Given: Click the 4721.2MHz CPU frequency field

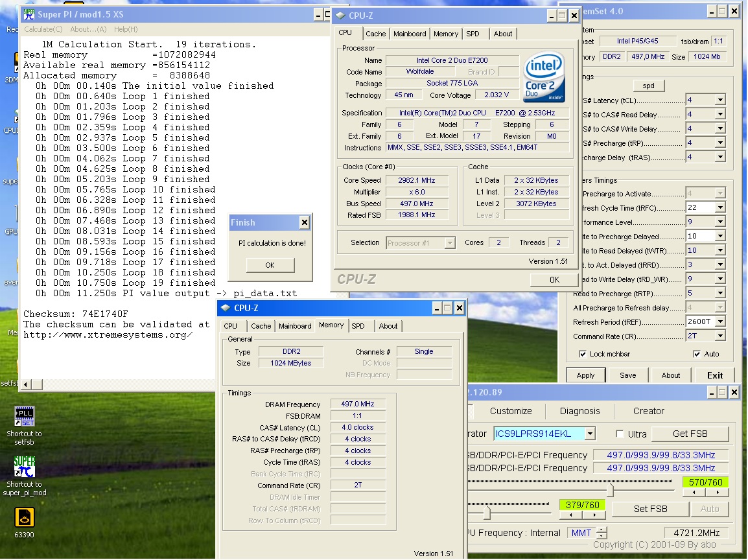Looking at the screenshot, I should pos(697,533).
